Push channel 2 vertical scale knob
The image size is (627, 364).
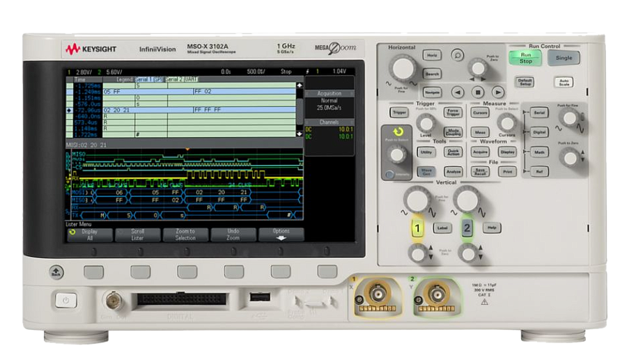467,198
